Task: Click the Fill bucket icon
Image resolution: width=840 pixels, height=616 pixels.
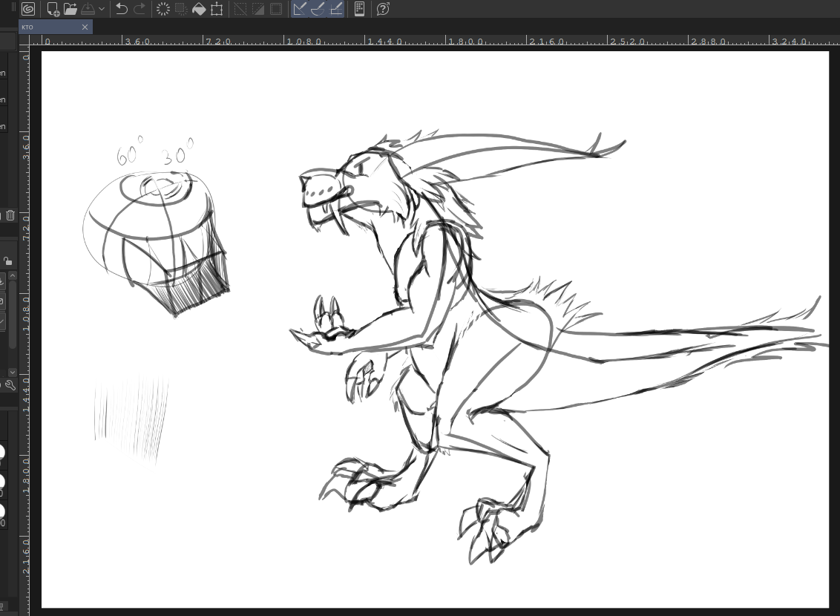Action: pos(199,9)
